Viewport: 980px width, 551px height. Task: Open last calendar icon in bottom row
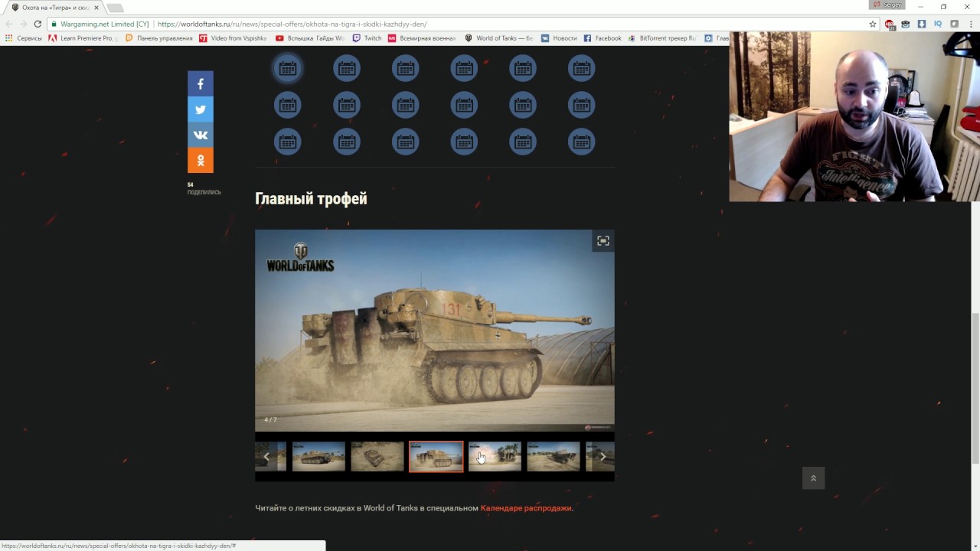[582, 142]
